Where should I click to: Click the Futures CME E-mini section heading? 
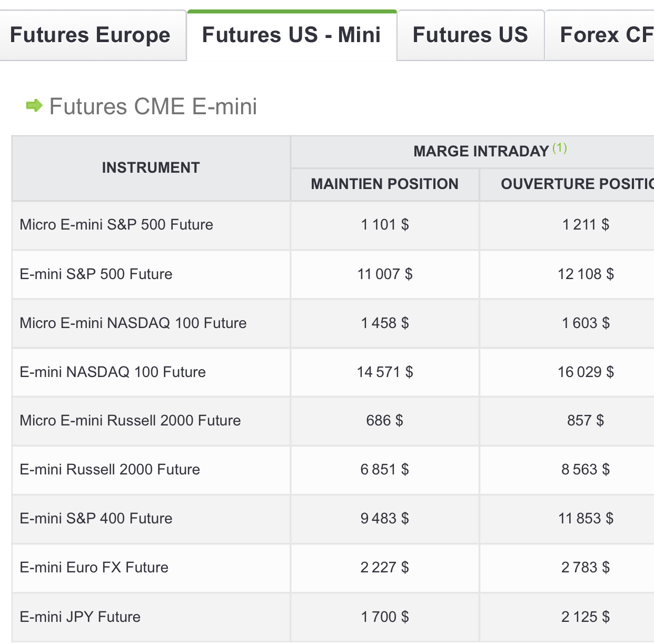(x=153, y=106)
